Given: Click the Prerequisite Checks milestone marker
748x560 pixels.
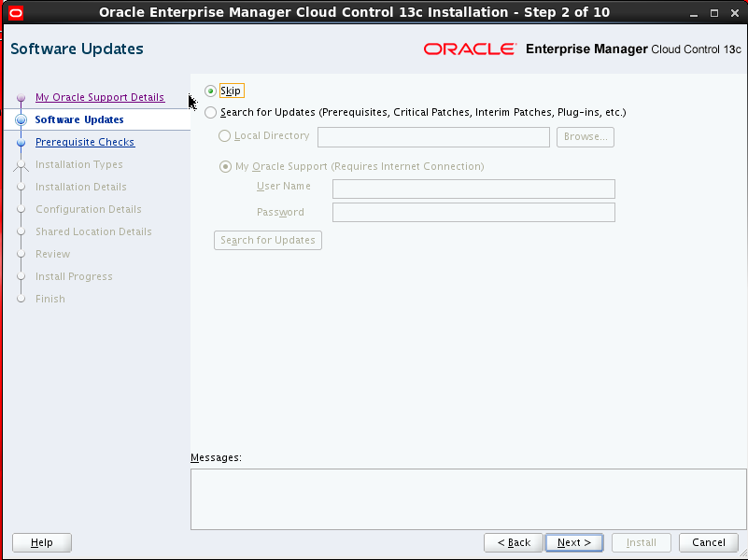Looking at the screenshot, I should 21,142.
